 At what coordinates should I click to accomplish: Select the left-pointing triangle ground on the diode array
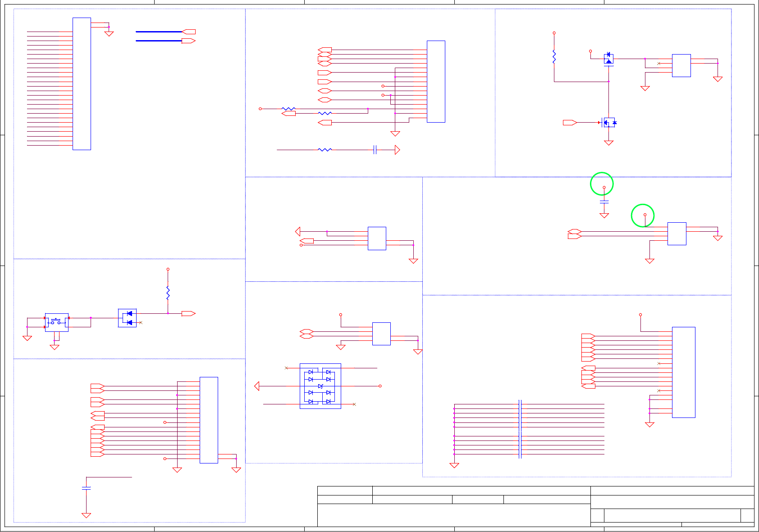pyautogui.click(x=257, y=386)
